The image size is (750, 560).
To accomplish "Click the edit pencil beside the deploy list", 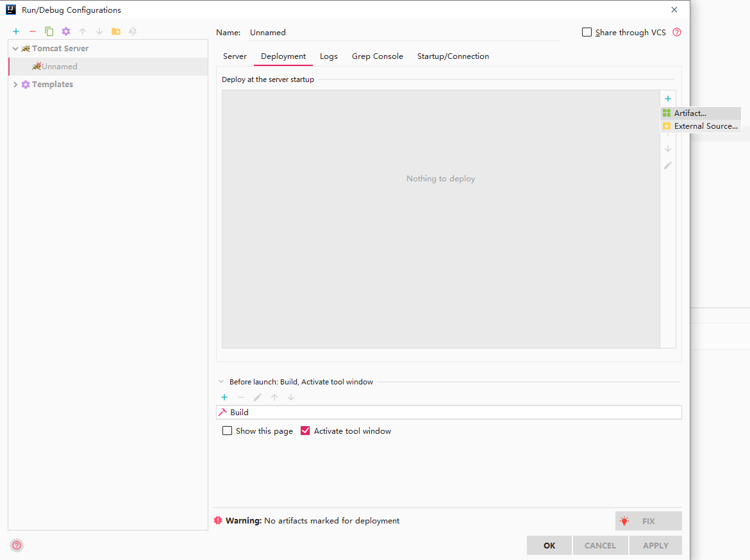I will [668, 165].
